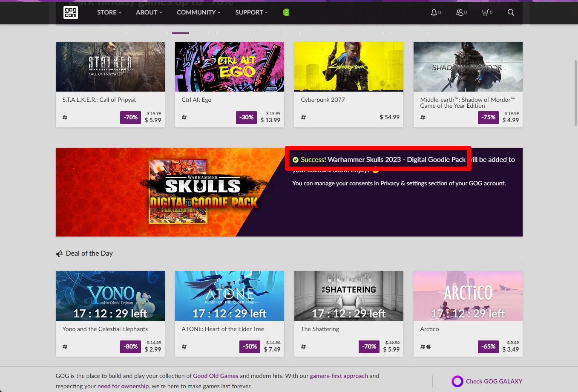Click the -30% badge on Ctrl Alt Ego
The image size is (578, 392).
[x=246, y=117]
